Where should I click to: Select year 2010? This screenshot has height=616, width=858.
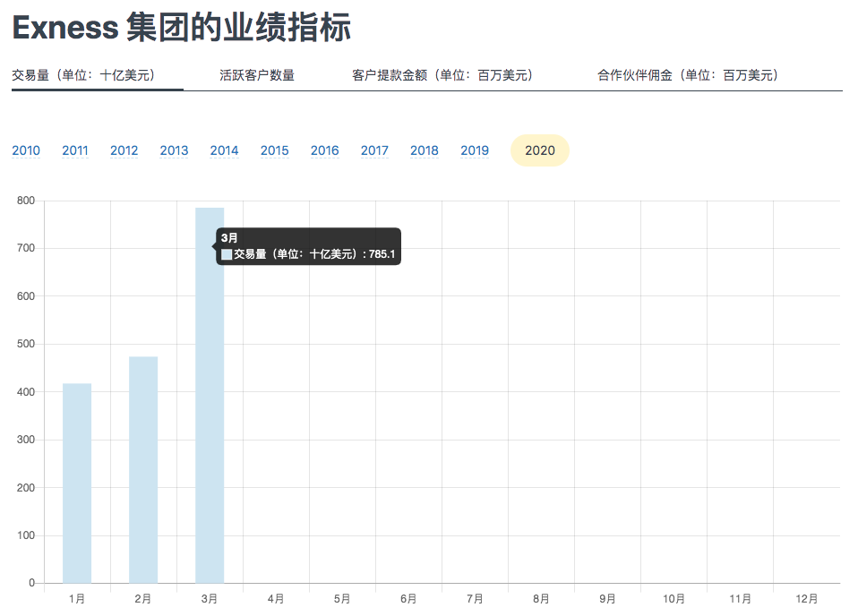[x=26, y=150]
